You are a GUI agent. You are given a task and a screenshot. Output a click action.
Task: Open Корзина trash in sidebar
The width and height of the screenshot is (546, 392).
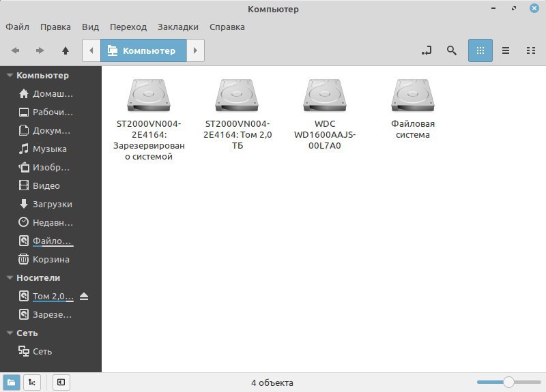51,259
